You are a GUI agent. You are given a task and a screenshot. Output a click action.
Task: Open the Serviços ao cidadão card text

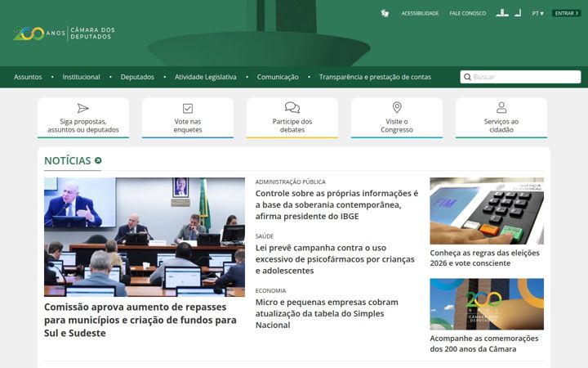501,126
